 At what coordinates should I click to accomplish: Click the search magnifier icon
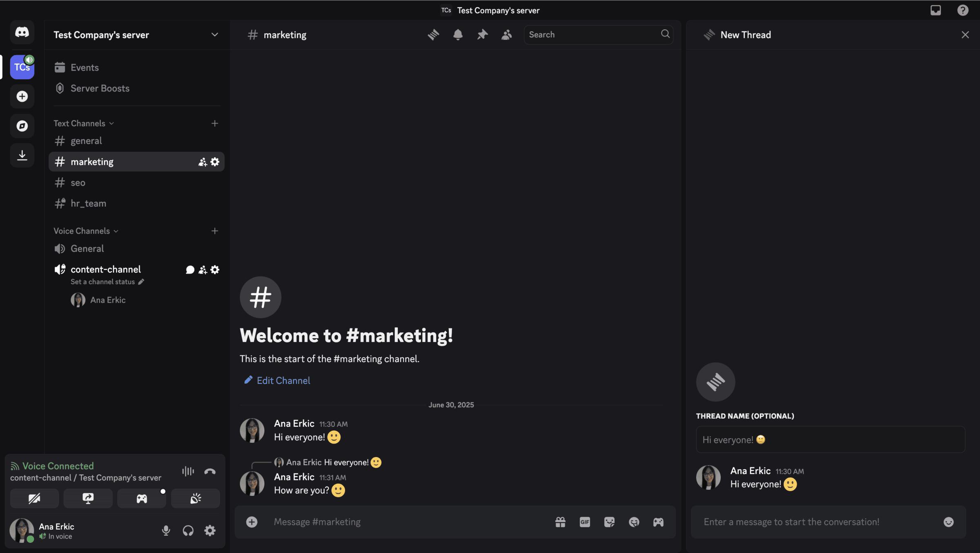pos(665,34)
